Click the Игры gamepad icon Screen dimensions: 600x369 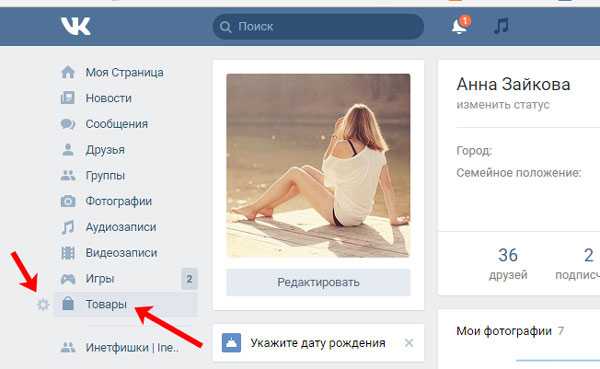click(68, 279)
